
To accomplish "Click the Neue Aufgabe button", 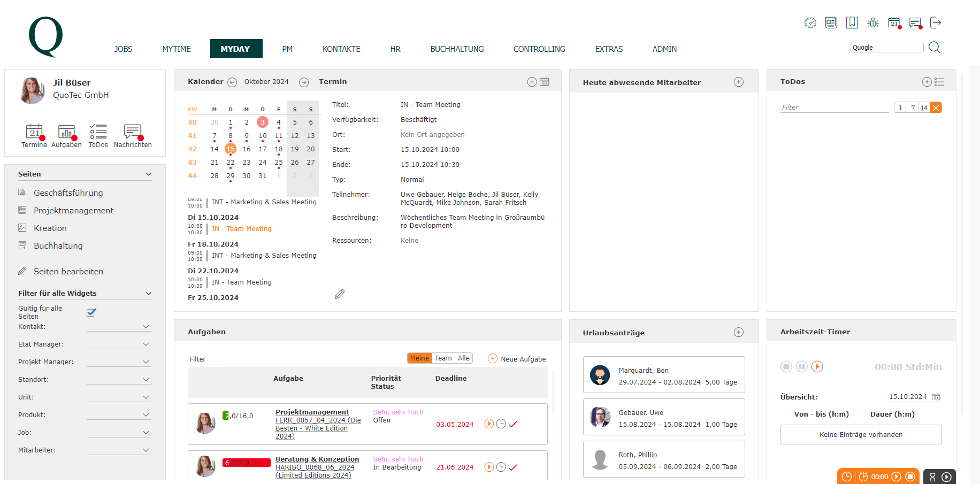I will (517, 359).
